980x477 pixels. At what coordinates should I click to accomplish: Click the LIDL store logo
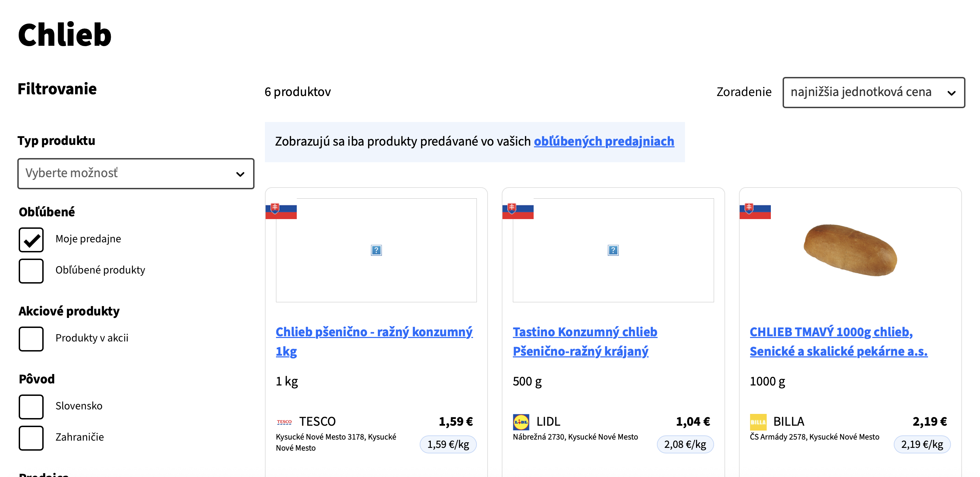[x=521, y=422]
